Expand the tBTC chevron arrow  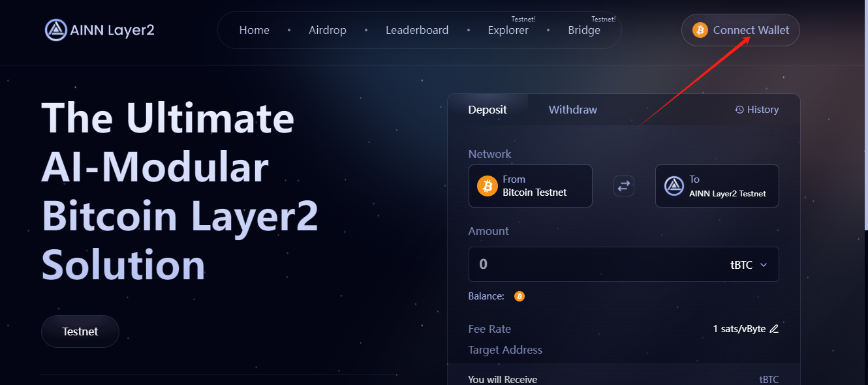point(764,265)
